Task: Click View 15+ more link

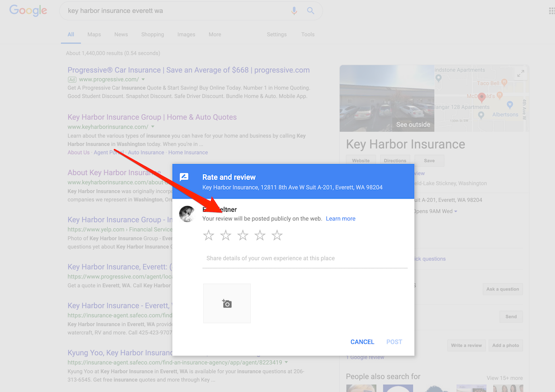Action: 504,378
